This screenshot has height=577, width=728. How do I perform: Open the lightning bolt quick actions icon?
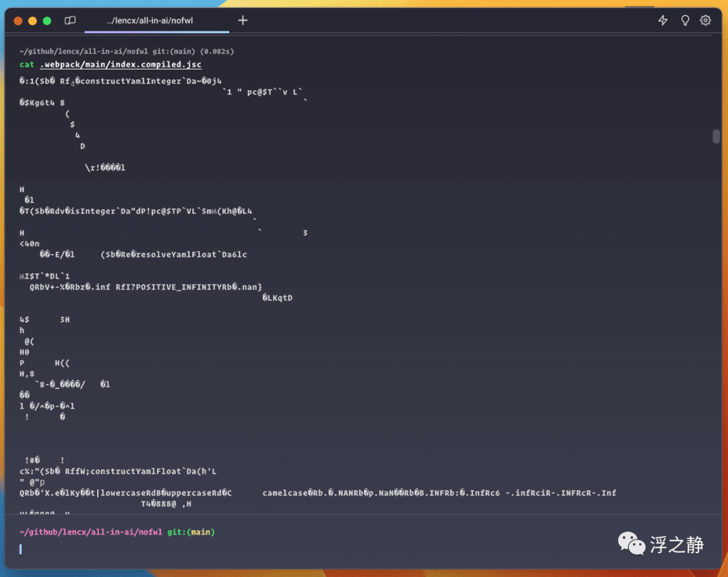663,20
